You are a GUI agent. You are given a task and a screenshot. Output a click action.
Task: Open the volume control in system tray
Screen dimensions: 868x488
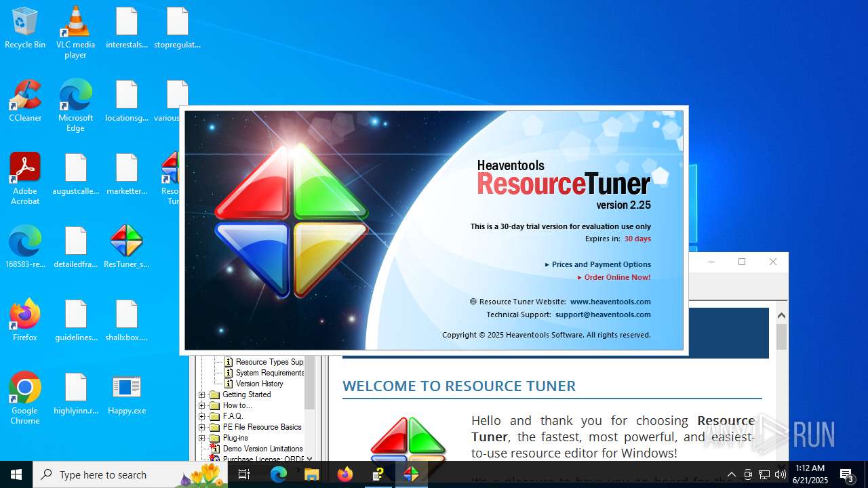(780, 474)
